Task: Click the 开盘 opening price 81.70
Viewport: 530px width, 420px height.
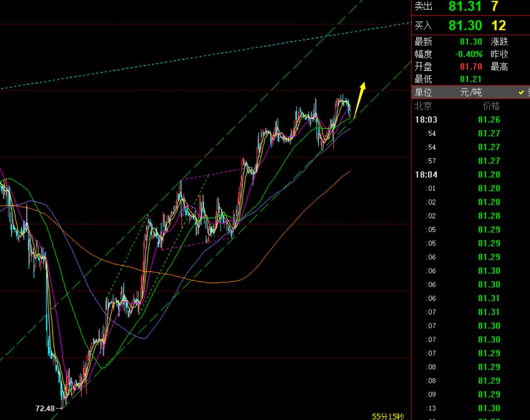Action: (x=471, y=67)
